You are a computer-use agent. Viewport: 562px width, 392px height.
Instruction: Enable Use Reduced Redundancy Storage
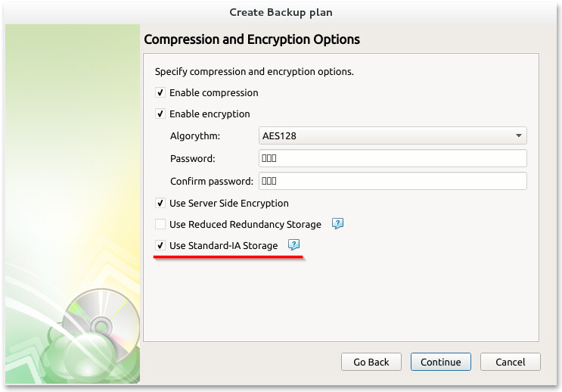(x=160, y=225)
